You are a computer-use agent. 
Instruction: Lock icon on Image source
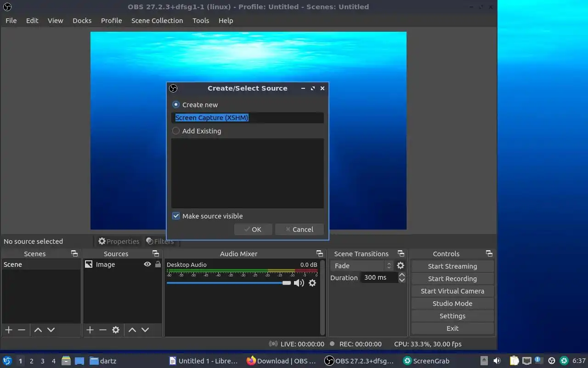(x=158, y=264)
